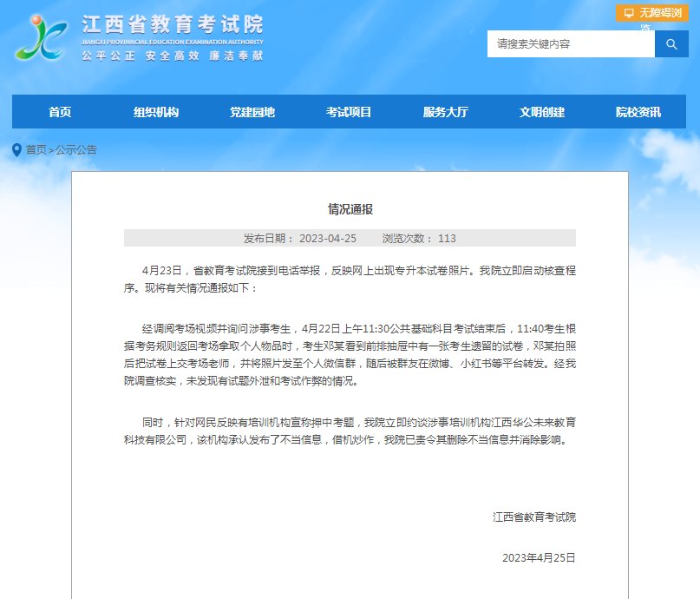Open 服务大厅 from the navigation bar
The width and height of the screenshot is (700, 599).
coord(446,112)
